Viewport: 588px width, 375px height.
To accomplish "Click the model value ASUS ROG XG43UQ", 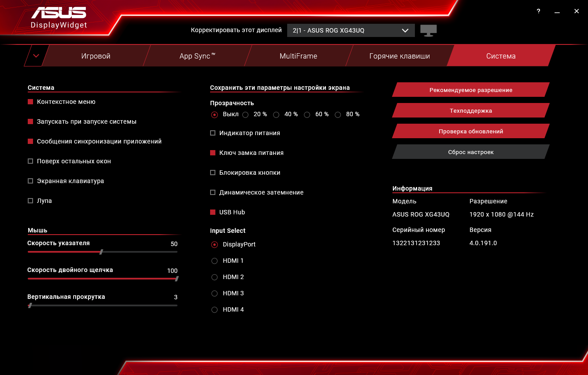I will tap(421, 214).
